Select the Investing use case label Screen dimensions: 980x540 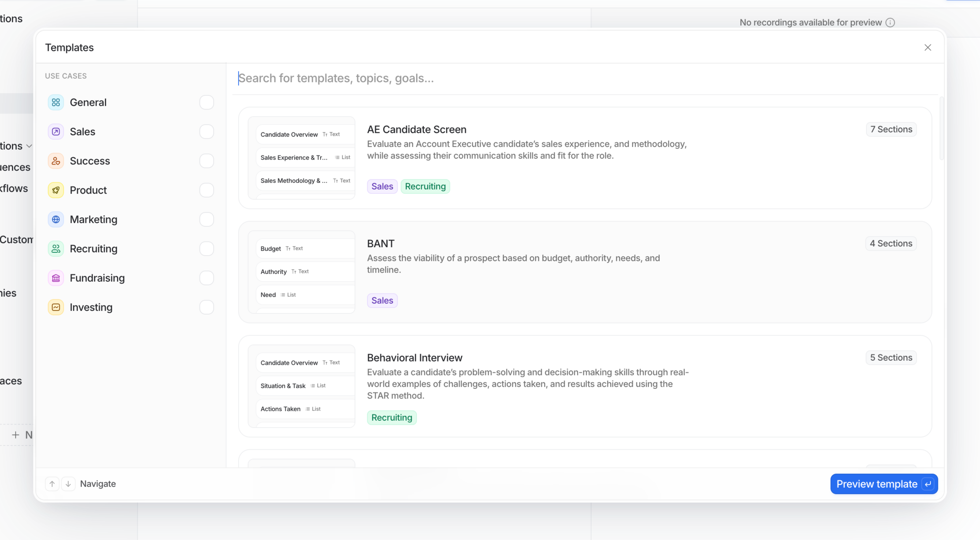point(91,307)
